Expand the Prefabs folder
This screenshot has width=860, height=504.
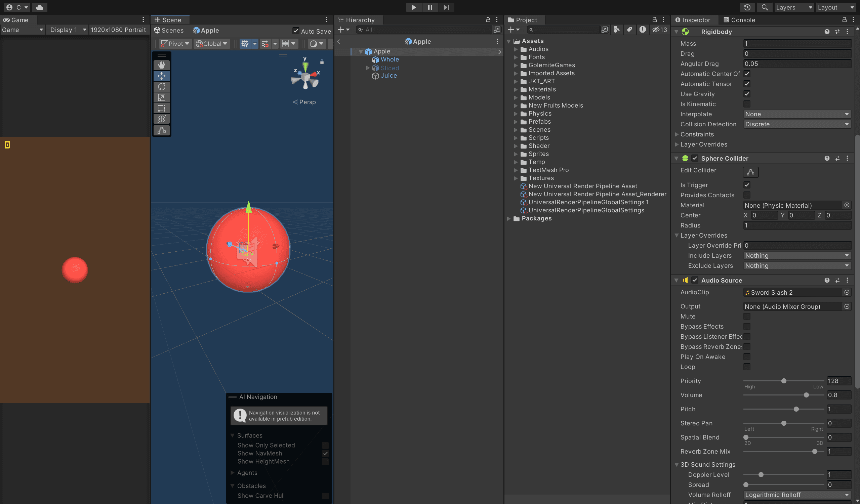point(516,122)
